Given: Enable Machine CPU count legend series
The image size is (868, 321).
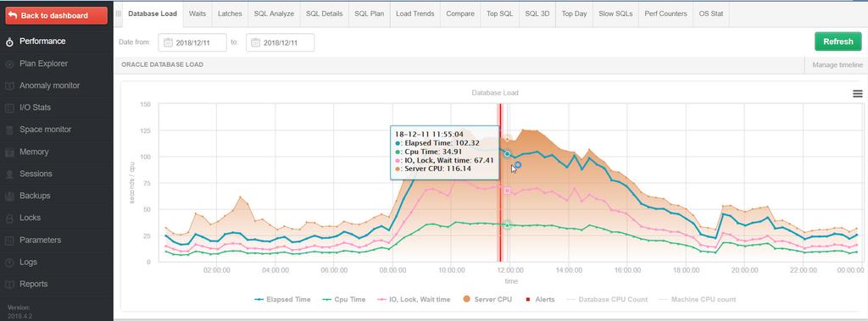Looking at the screenshot, I should [x=697, y=300].
